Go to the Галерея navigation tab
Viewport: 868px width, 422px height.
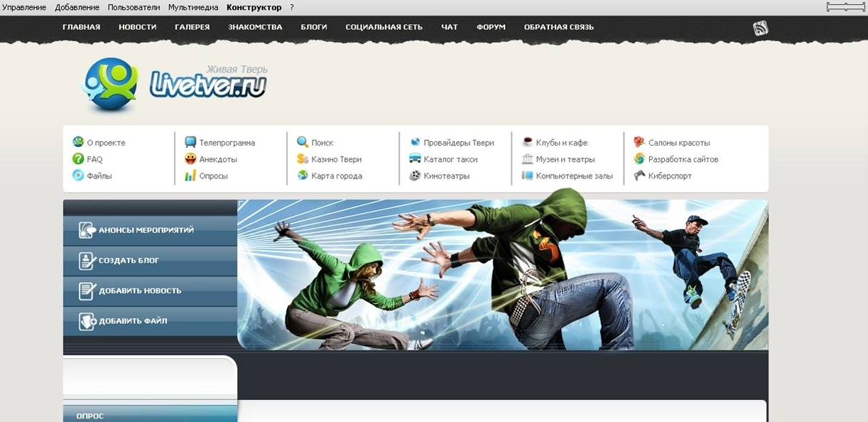[192, 27]
